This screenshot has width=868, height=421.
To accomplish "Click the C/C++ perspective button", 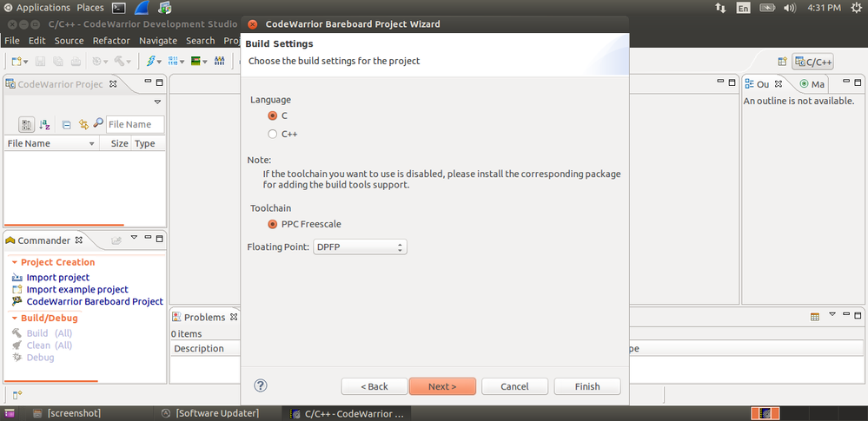I will (812, 62).
